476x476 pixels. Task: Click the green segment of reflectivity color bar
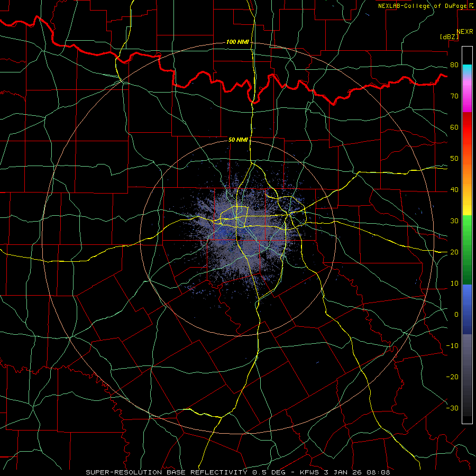point(467,250)
